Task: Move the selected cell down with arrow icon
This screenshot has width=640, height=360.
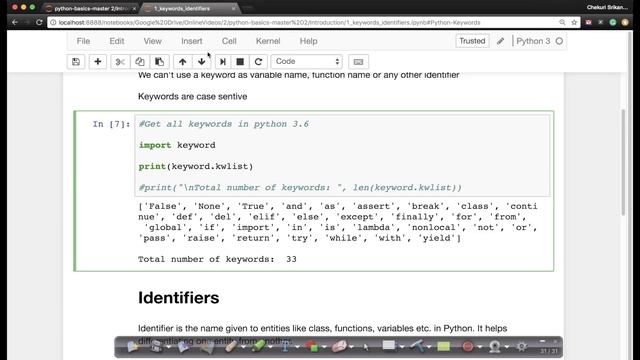Action: (x=201, y=62)
